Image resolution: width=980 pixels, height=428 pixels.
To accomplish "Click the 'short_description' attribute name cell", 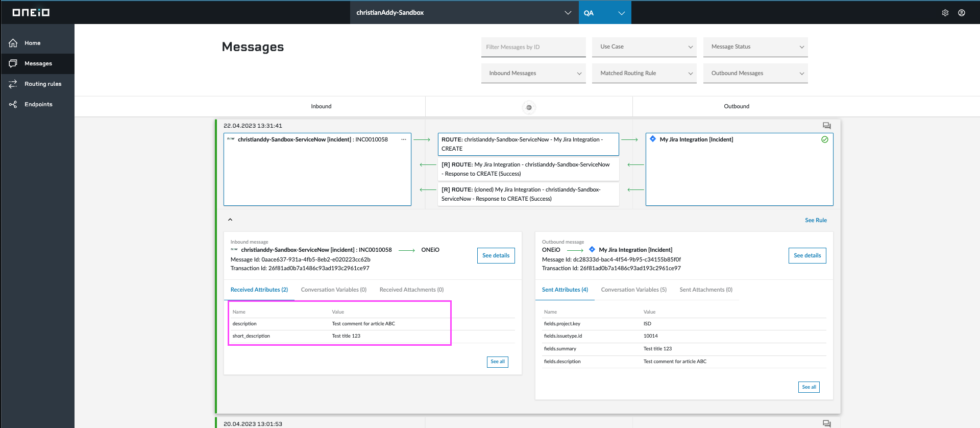I will click(x=251, y=336).
